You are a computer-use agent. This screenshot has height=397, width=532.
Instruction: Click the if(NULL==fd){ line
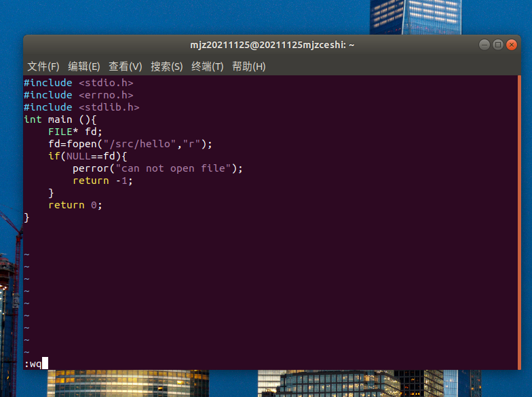point(88,156)
